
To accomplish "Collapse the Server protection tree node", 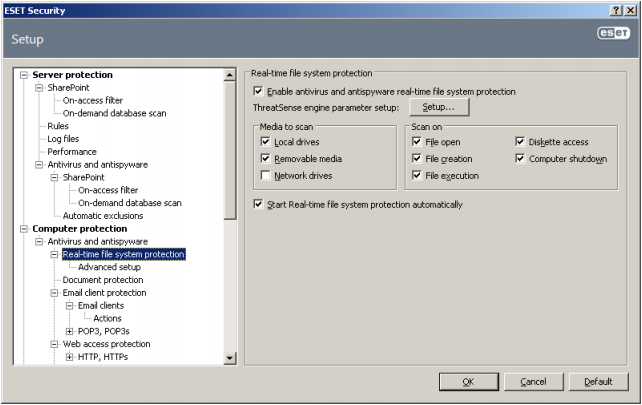I will (24, 75).
